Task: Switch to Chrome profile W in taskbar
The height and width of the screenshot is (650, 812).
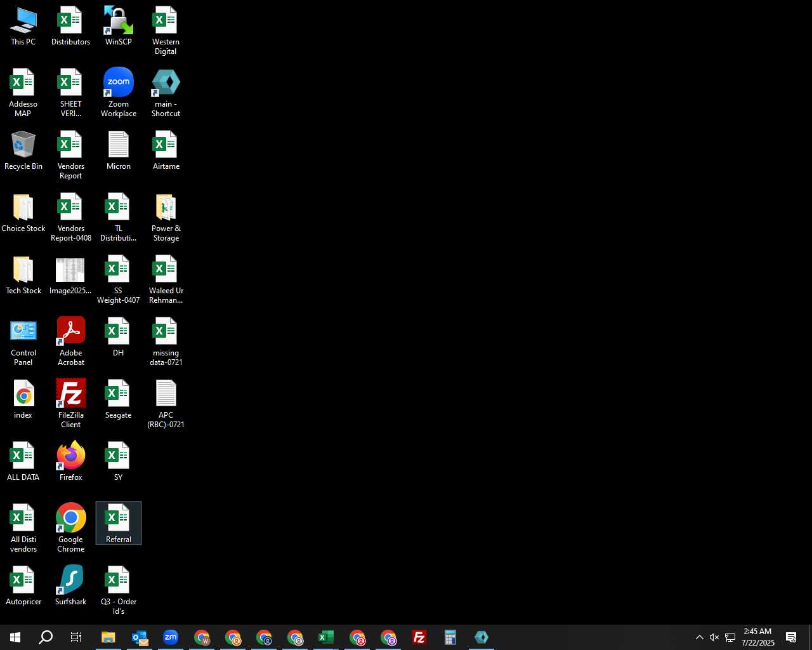Action: pyautogui.click(x=202, y=637)
